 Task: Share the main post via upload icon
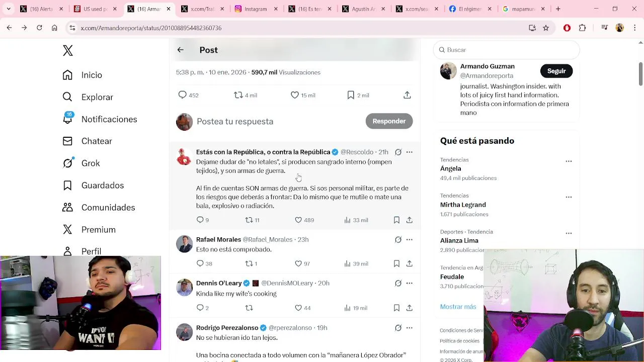(407, 95)
